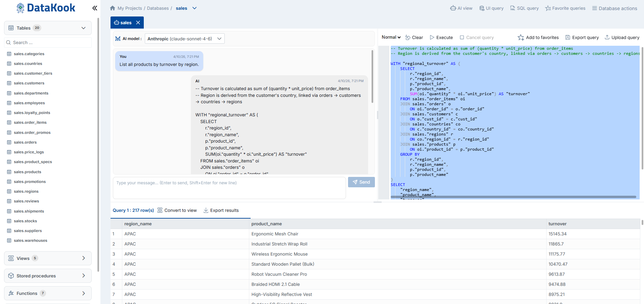Convert results to a view
Screen dimensions: 644x304
point(177,210)
